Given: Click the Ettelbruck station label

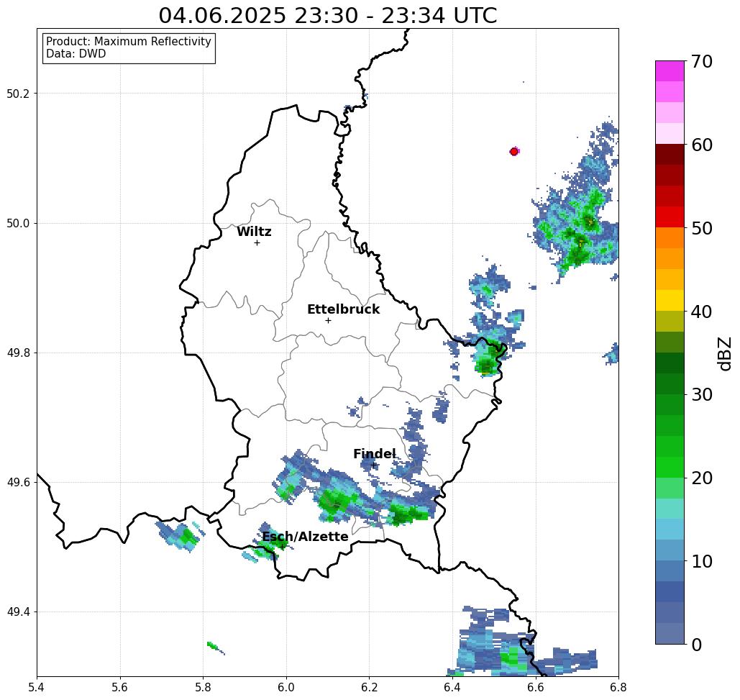Looking at the screenshot, I should tap(343, 309).
